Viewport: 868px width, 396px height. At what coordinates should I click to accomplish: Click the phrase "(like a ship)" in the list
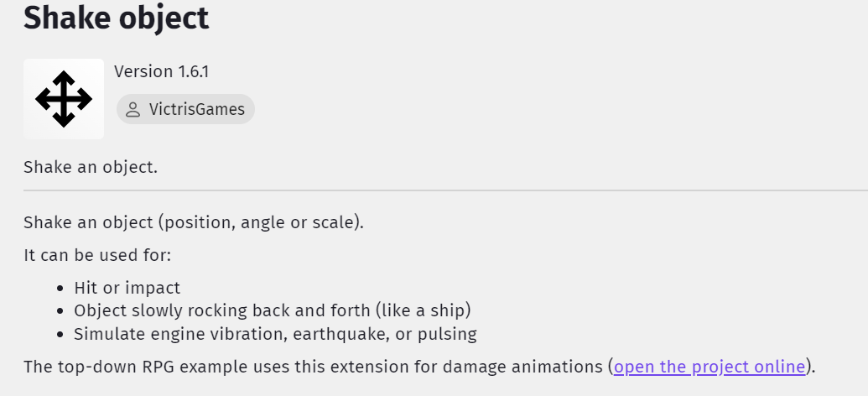[429, 310]
